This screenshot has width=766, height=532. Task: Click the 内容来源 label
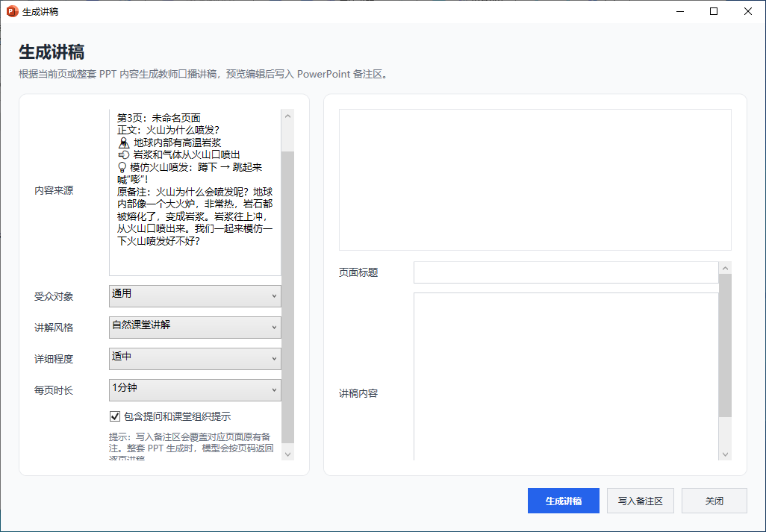(54, 190)
